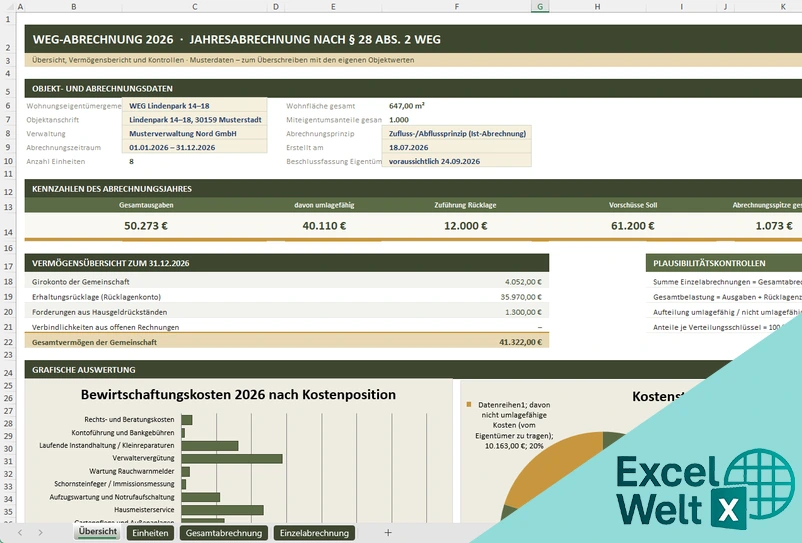Select row 22 header
This screenshot has width=802, height=543.
point(8,342)
